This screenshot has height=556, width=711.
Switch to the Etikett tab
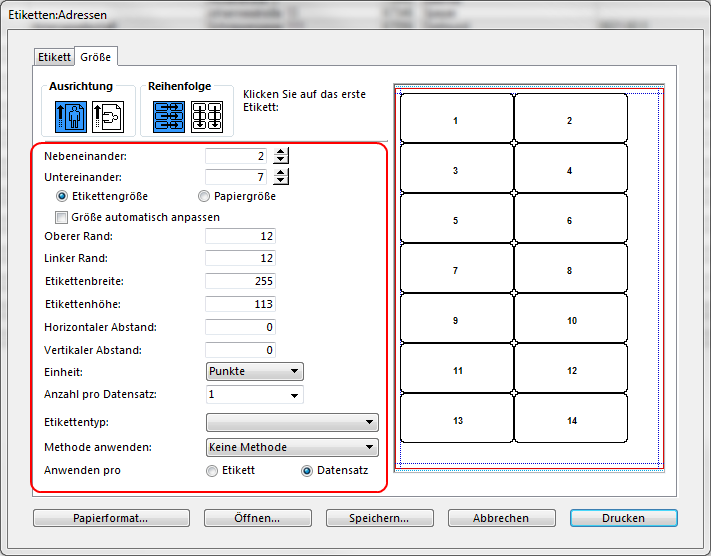(54, 57)
